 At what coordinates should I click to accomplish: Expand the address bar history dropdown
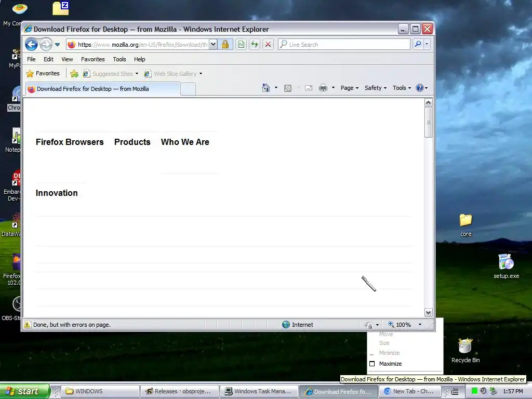[213, 45]
